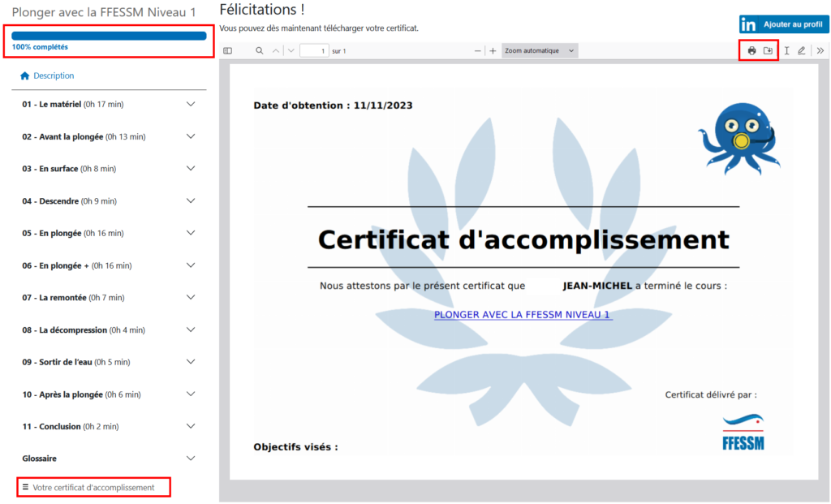This screenshot has height=504, width=831.
Task: Click the Ajouter au profil LinkedIn button
Action: tap(784, 24)
